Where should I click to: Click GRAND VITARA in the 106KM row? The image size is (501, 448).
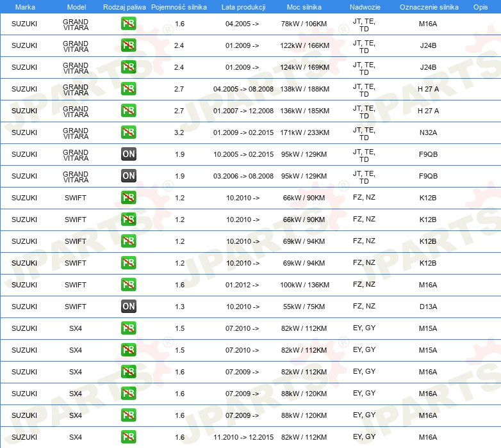pos(76,24)
